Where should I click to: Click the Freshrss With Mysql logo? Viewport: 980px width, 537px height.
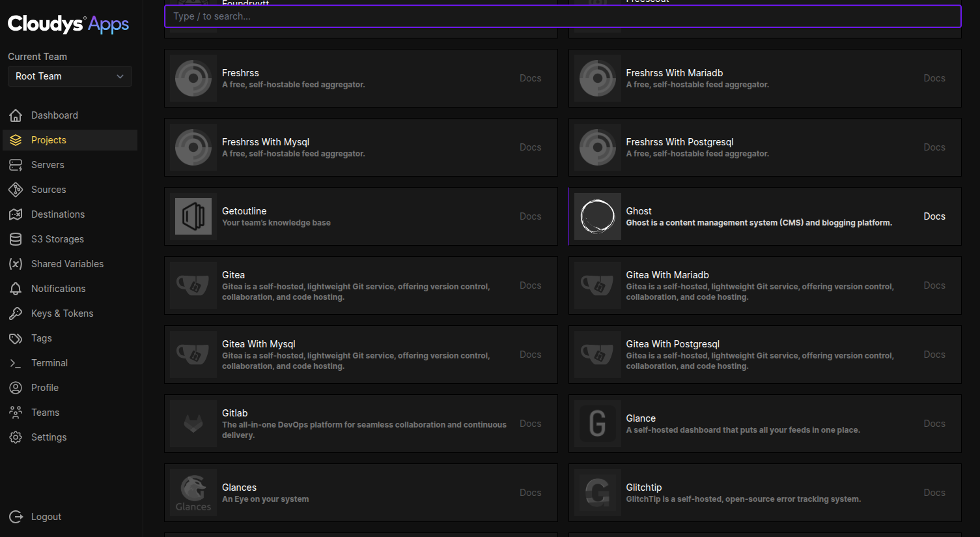[193, 147]
